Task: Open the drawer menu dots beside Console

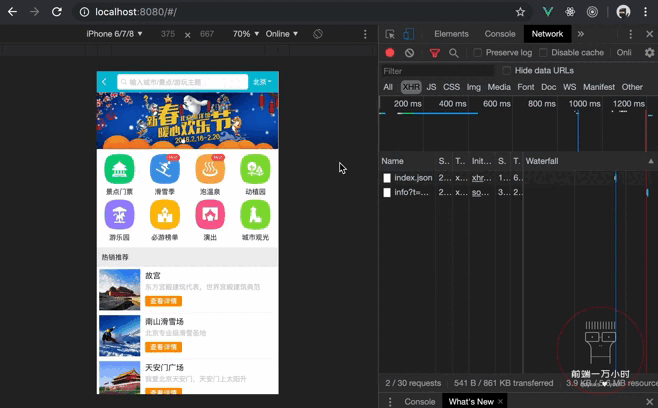Action: [390, 402]
